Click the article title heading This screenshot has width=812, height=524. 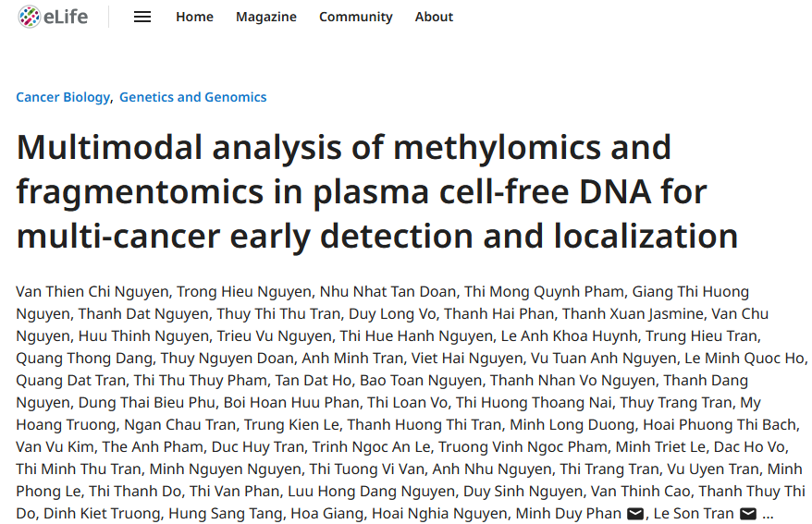click(x=376, y=191)
